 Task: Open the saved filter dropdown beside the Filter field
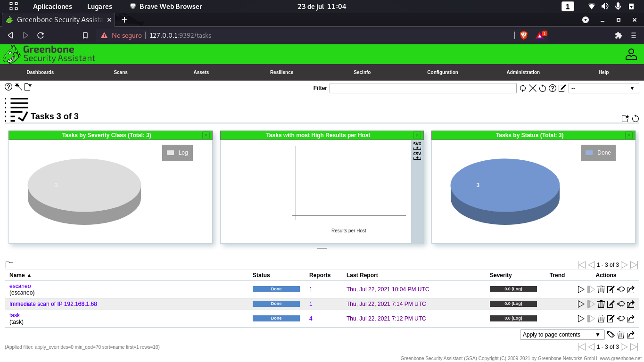604,88
